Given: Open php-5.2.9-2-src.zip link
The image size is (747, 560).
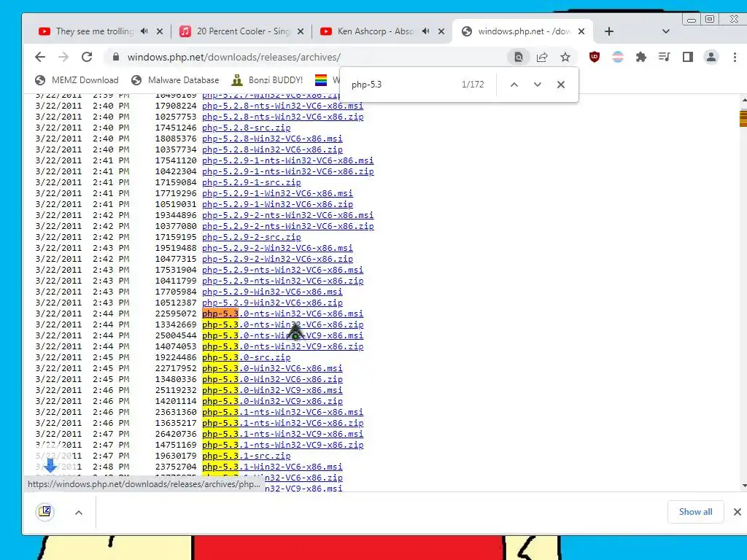Looking at the screenshot, I should click(x=252, y=237).
